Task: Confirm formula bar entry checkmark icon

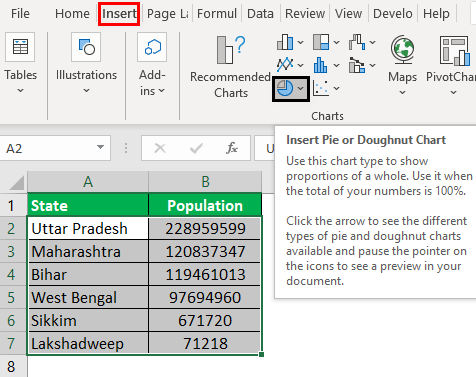Action: 196,148
